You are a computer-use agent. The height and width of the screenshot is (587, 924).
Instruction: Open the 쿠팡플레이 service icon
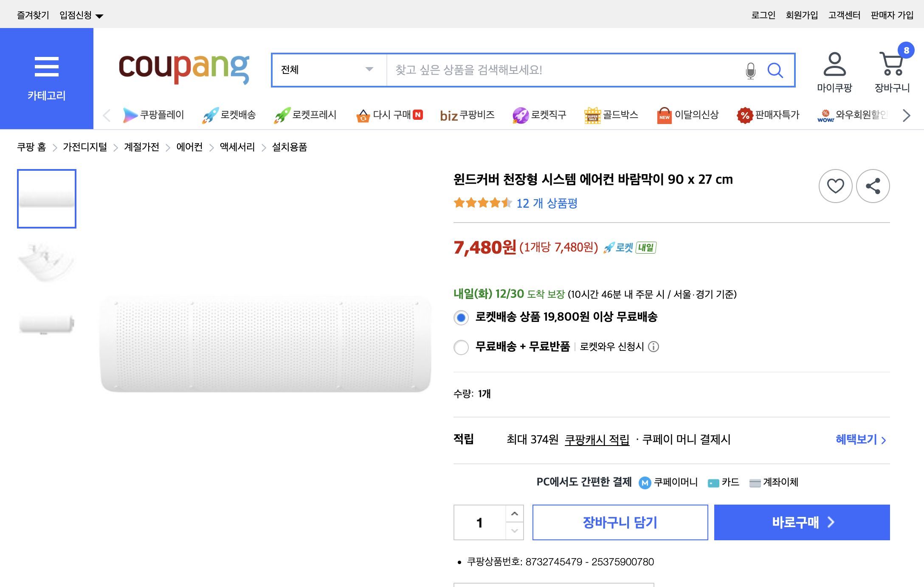130,115
